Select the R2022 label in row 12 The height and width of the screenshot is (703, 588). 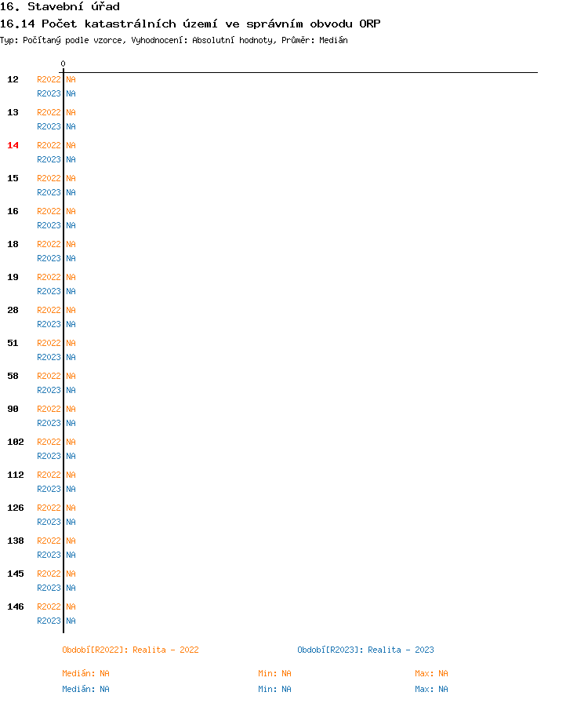[49, 79]
